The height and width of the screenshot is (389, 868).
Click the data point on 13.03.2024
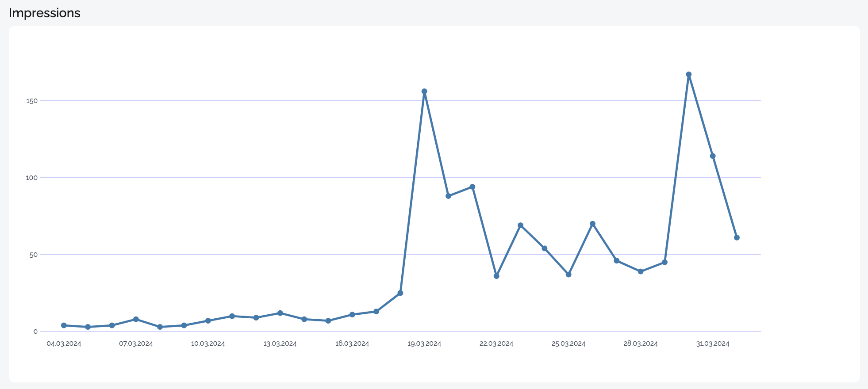point(280,313)
